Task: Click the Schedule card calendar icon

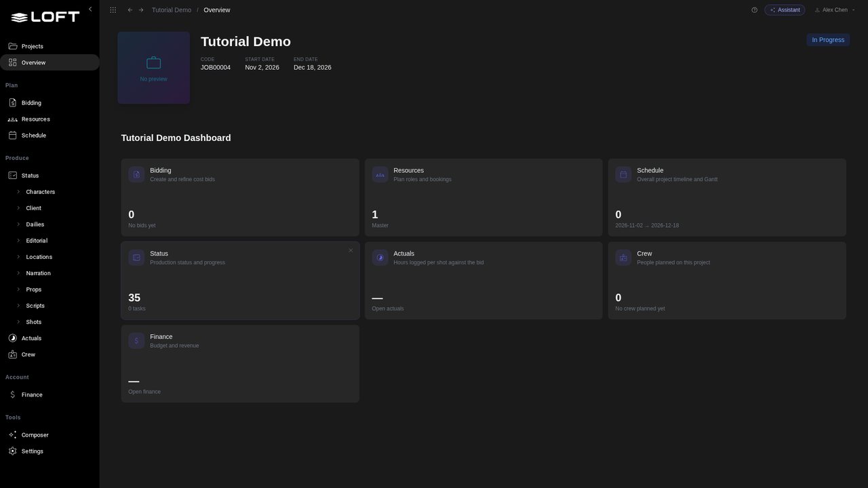Action: pyautogui.click(x=623, y=174)
